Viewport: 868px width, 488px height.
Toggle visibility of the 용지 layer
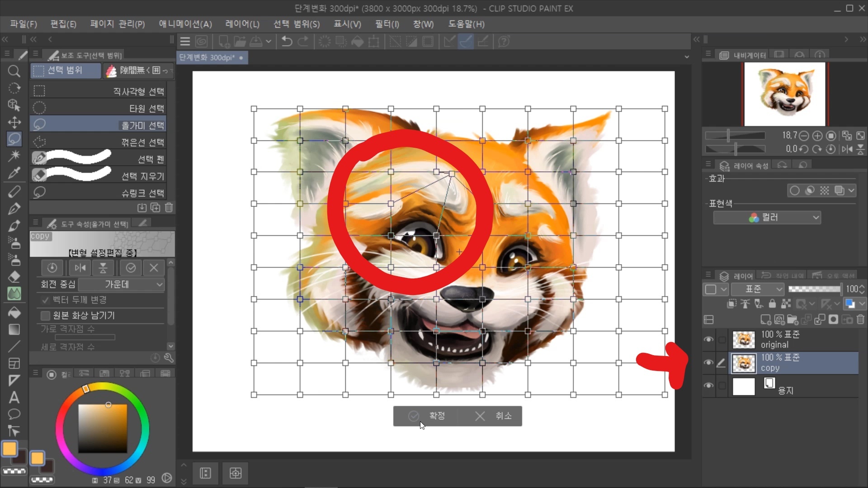(x=708, y=386)
